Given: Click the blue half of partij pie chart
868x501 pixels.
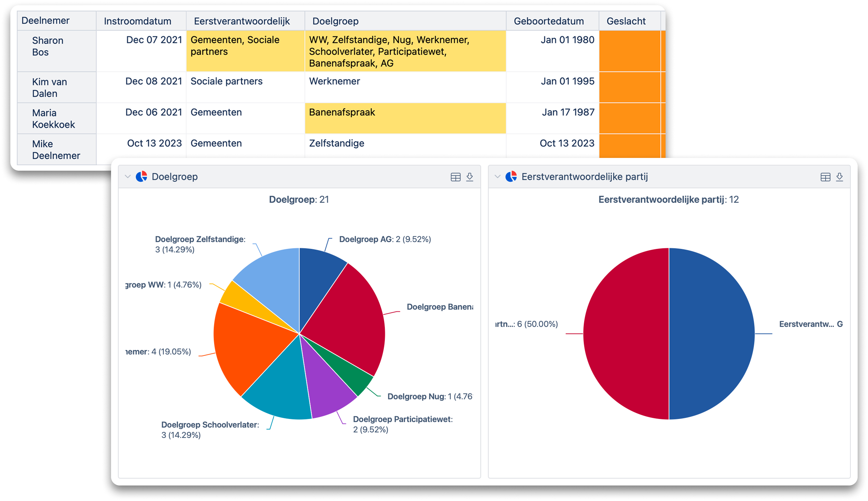Looking at the screenshot, I should point(712,334).
